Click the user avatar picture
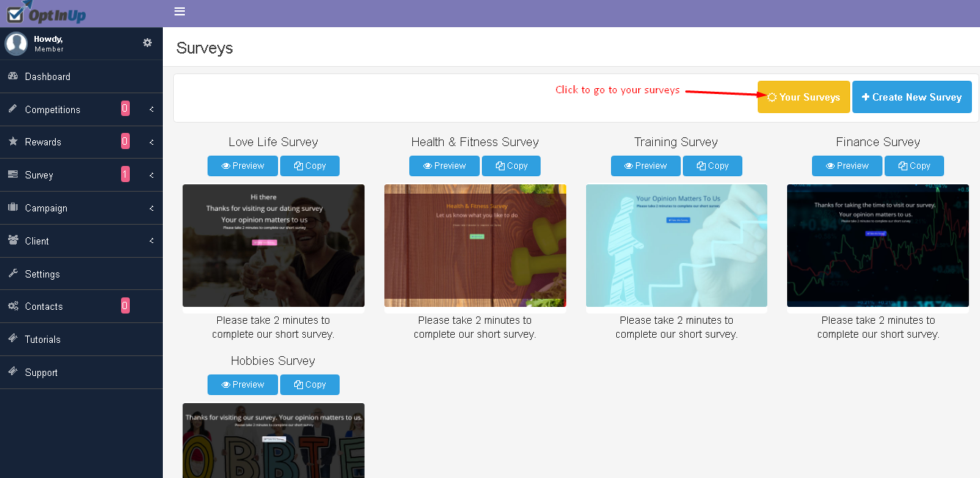This screenshot has width=980, height=478. (16, 44)
